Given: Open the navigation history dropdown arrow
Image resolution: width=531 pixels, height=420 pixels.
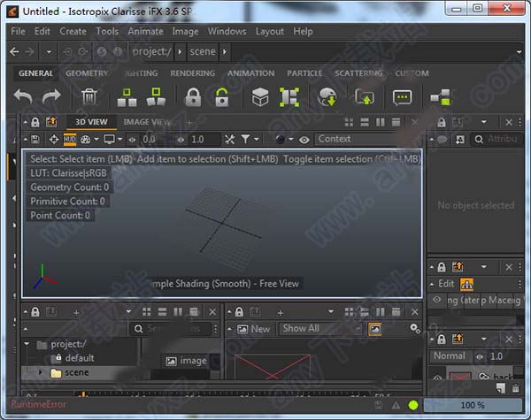Looking at the screenshot, I should 49,52.
